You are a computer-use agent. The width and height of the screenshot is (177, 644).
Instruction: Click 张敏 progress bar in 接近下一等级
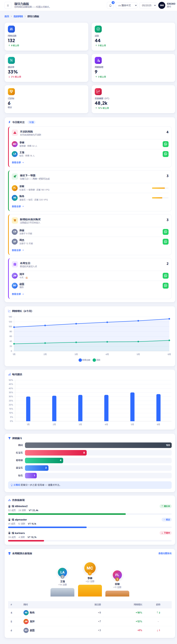(160, 188)
